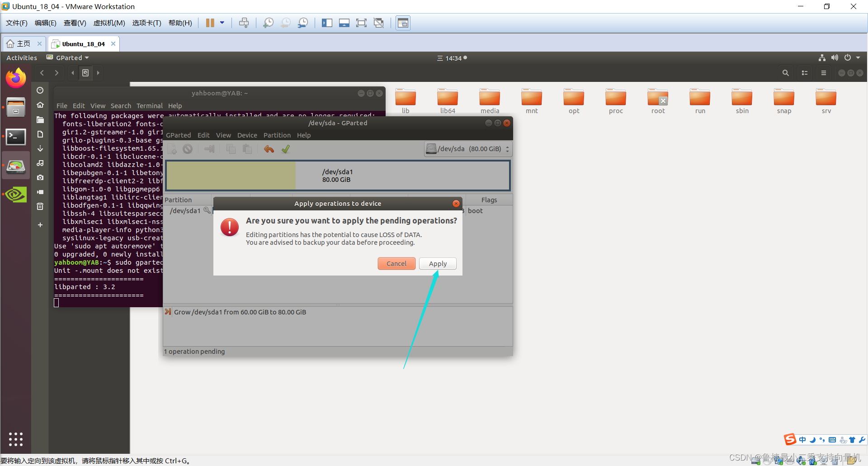Show applications grid in Ubuntu dock
Viewport: 868px width, 466px height.
[16, 439]
